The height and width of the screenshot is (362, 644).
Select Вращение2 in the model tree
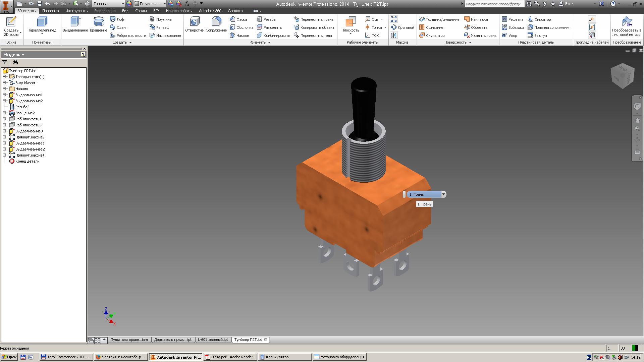click(25, 113)
